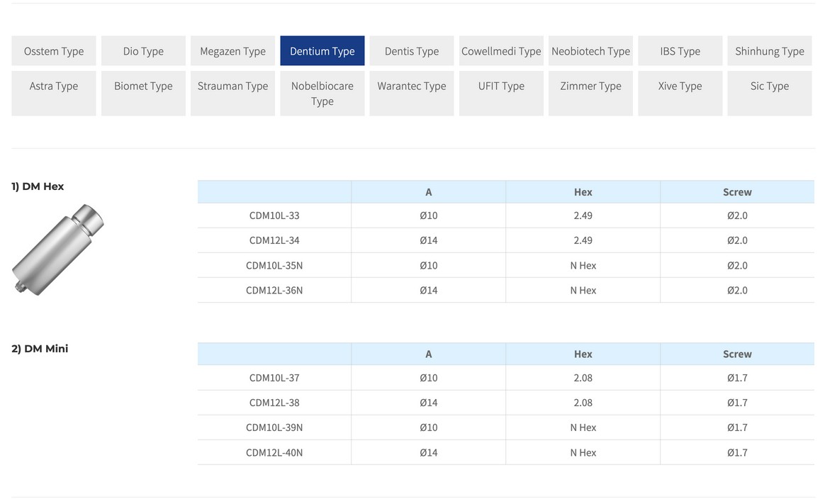The width and height of the screenshot is (825, 504).
Task: Select the Nobelbiocare Type tab
Action: (322, 93)
